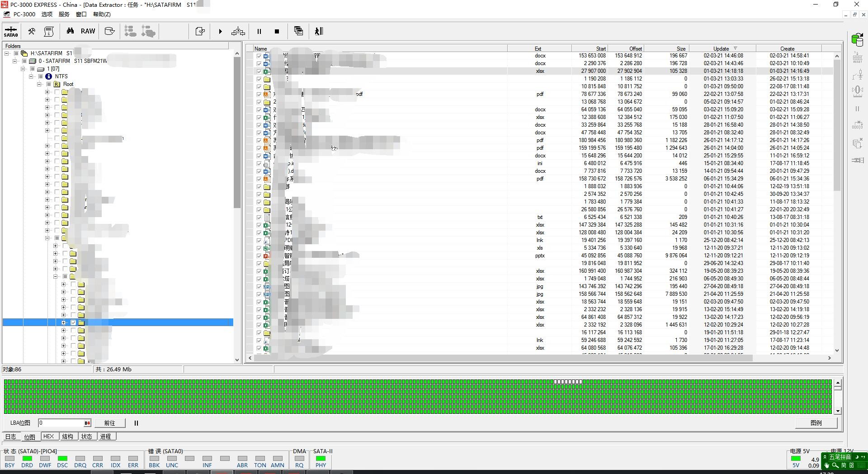Click the stop button in top toolbar
The image size is (868, 474).
[277, 32]
